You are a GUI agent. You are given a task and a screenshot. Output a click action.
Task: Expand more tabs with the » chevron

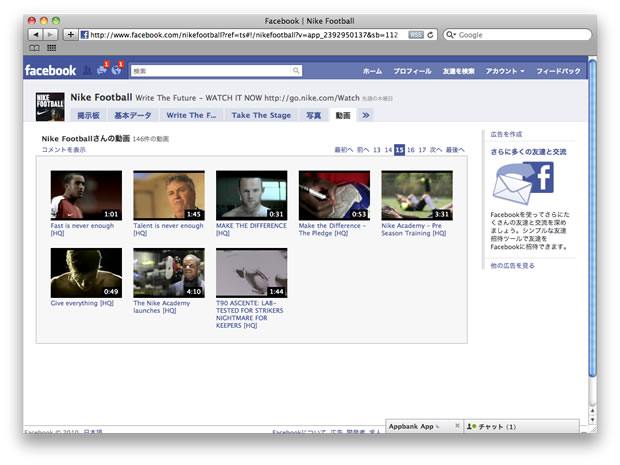click(x=366, y=115)
